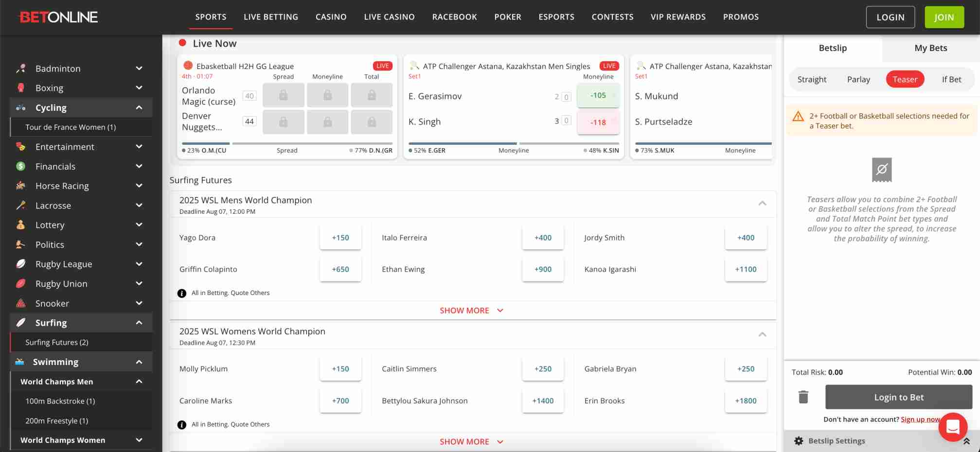Switch to Straight bet mode

click(x=811, y=79)
